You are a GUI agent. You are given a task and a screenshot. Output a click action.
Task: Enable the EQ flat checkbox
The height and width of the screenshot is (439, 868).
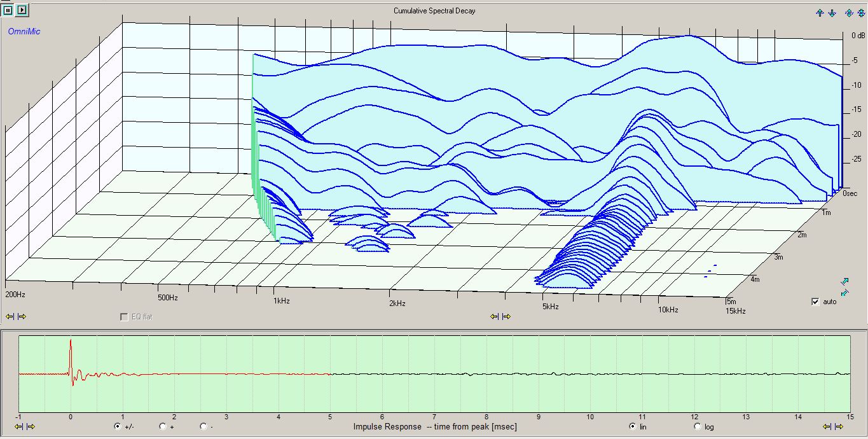(x=124, y=317)
